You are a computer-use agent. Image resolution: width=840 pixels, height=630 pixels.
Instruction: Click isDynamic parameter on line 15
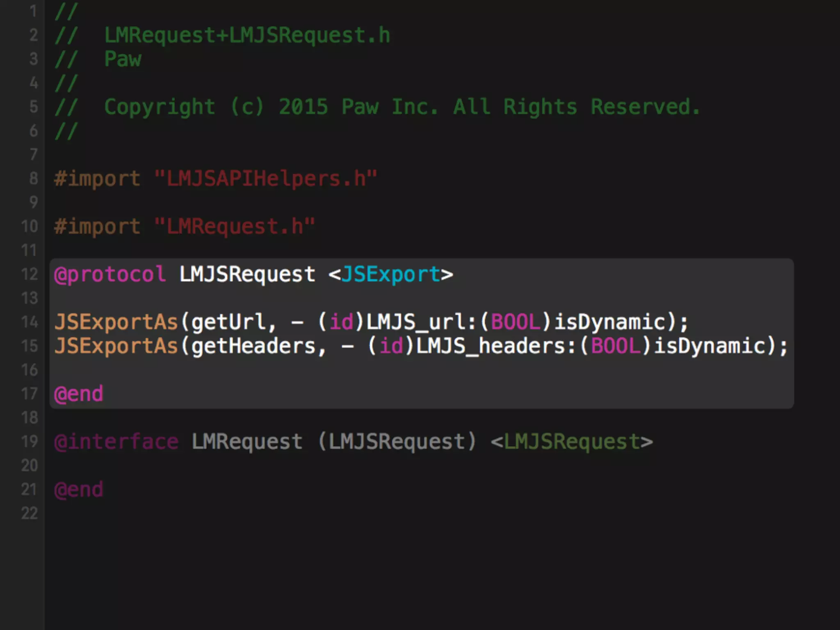[x=710, y=346]
